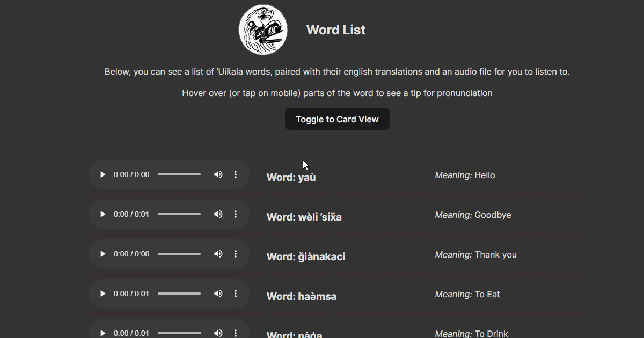Screen dimensions: 644x338
Task: Open three-dot menu on Thank you audio
Action: (x=235, y=254)
